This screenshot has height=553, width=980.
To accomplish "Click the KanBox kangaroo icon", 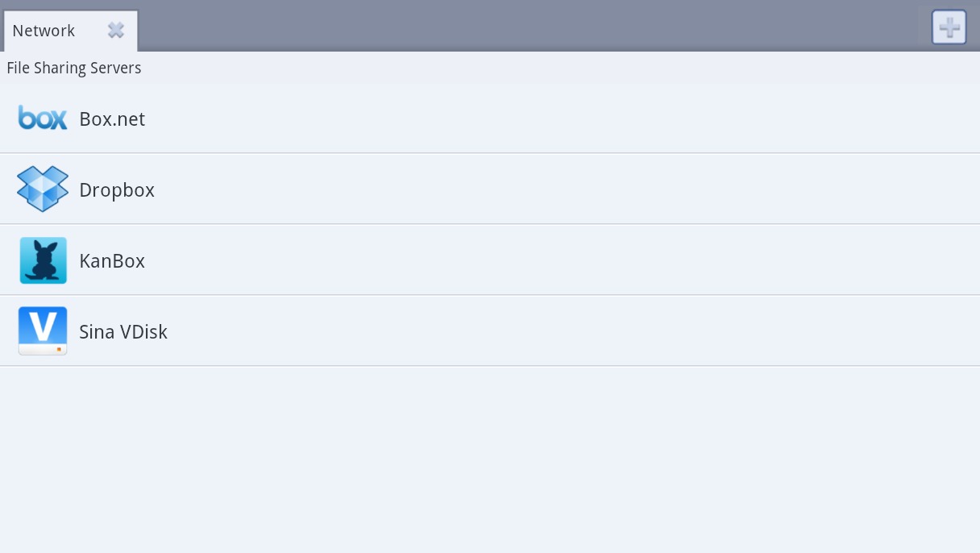I will (43, 260).
